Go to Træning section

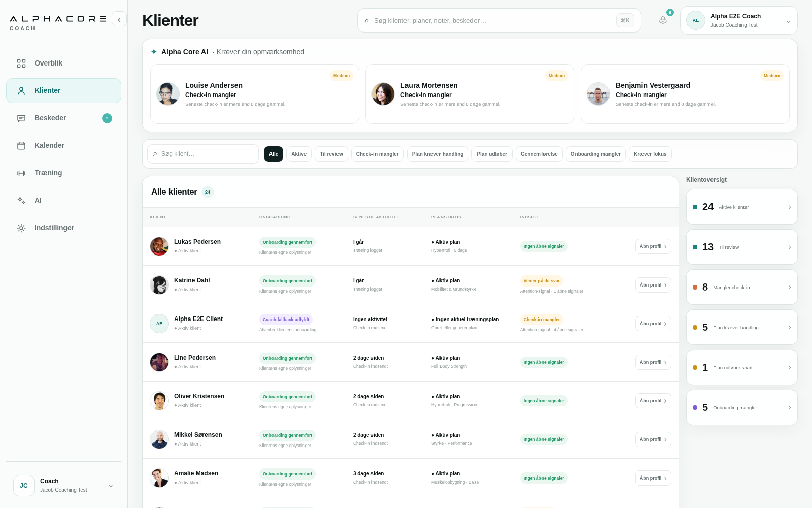(63, 173)
